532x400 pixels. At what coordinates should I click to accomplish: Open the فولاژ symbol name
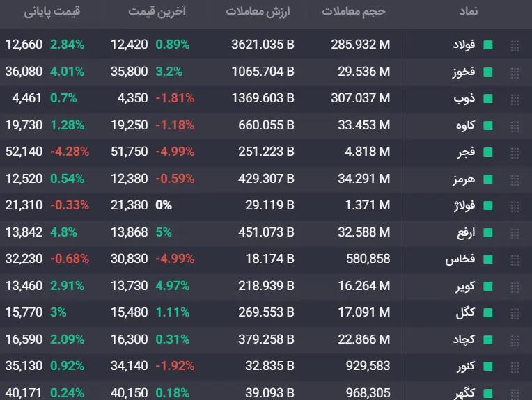pyautogui.click(x=464, y=205)
